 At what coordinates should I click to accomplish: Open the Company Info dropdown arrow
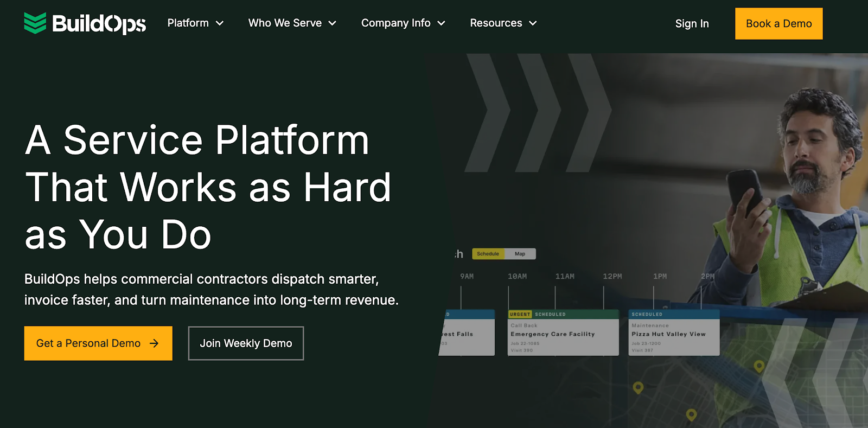pos(441,23)
